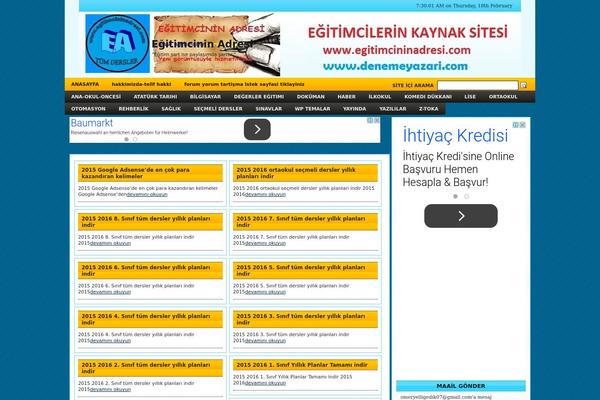Click devamını okuyun under Google Adsense post

point(147,194)
